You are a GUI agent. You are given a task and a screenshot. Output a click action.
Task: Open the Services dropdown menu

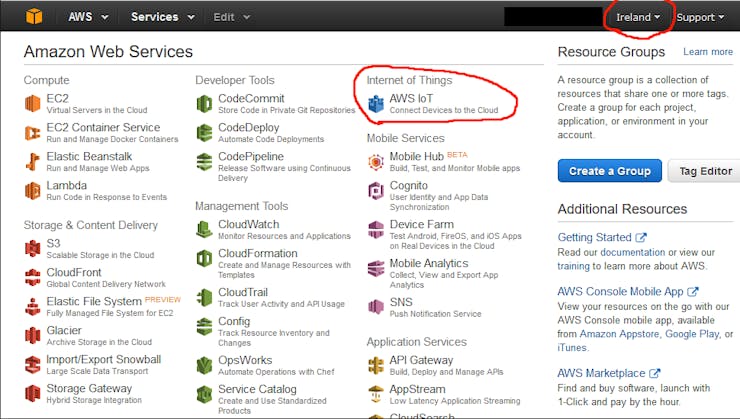click(x=163, y=17)
